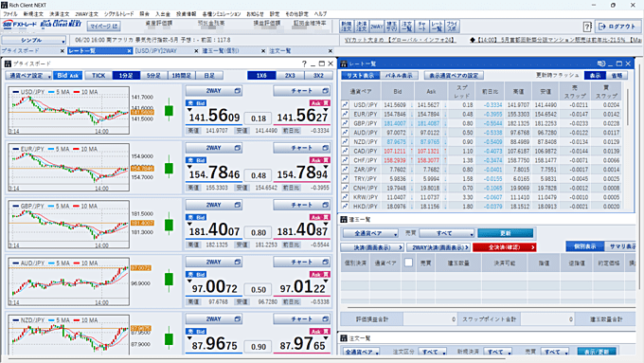The image size is (644, 363).
Task: Click the チャート toolbar icon
Action: click(x=421, y=27)
